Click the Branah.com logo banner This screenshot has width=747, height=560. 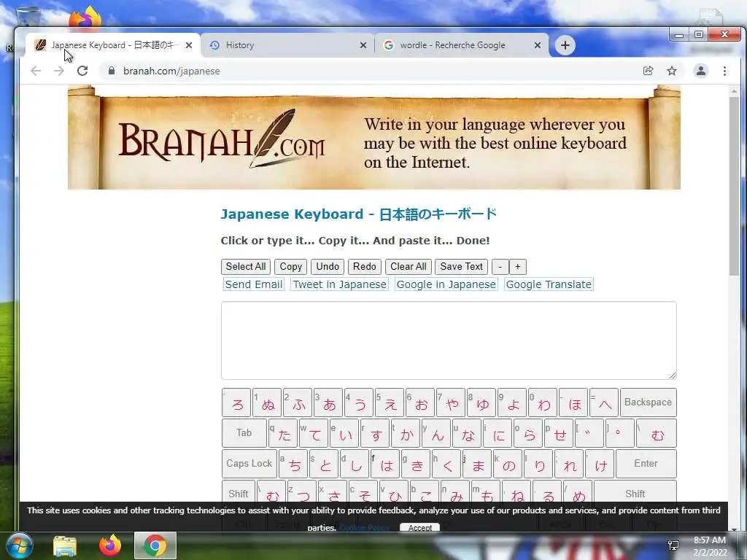click(374, 137)
